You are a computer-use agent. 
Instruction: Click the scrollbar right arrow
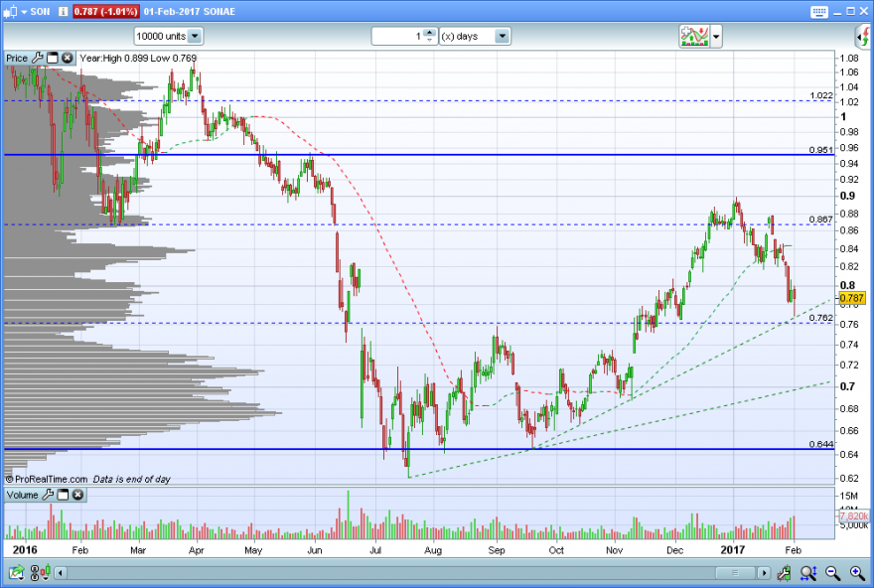tap(764, 572)
